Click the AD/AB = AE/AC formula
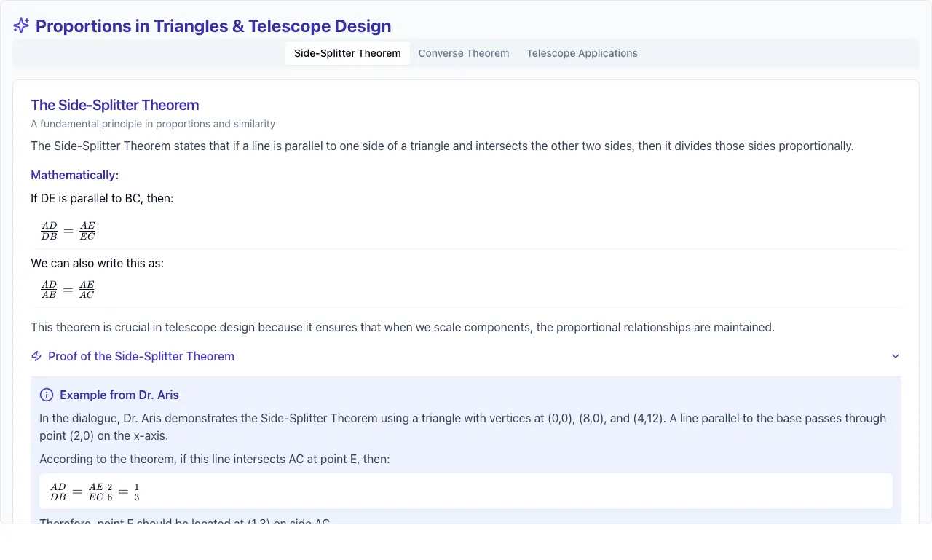This screenshot has width=932, height=560. tap(68, 289)
